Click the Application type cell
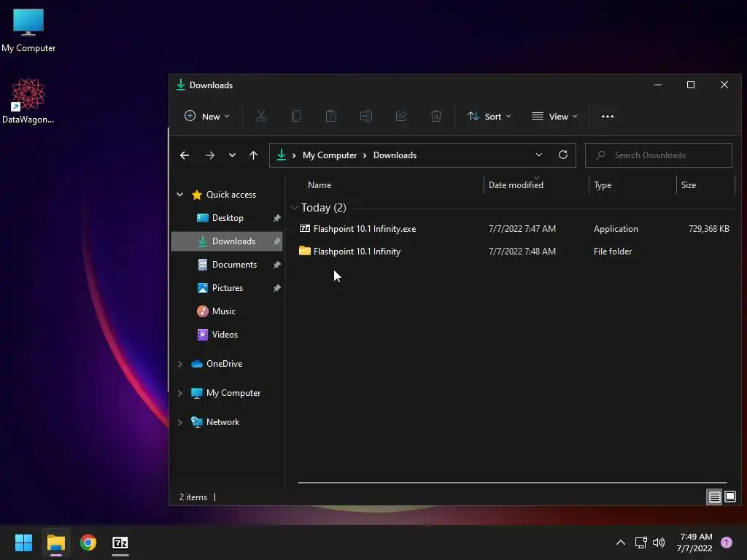The width and height of the screenshot is (747, 560). 616,228
